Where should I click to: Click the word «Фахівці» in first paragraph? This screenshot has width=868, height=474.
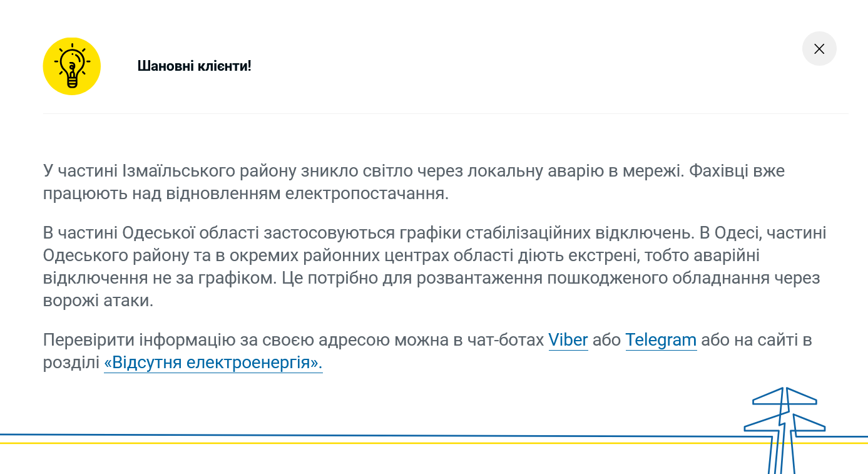717,171
